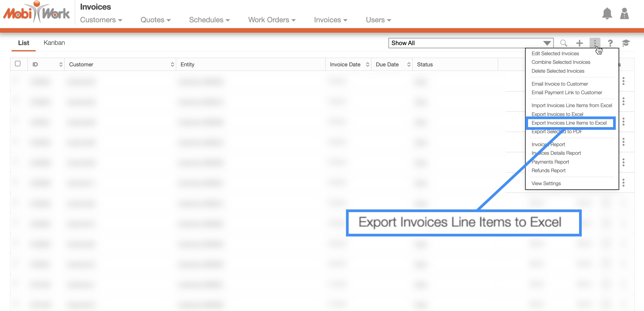Open View Settings menu entry

coord(546,183)
